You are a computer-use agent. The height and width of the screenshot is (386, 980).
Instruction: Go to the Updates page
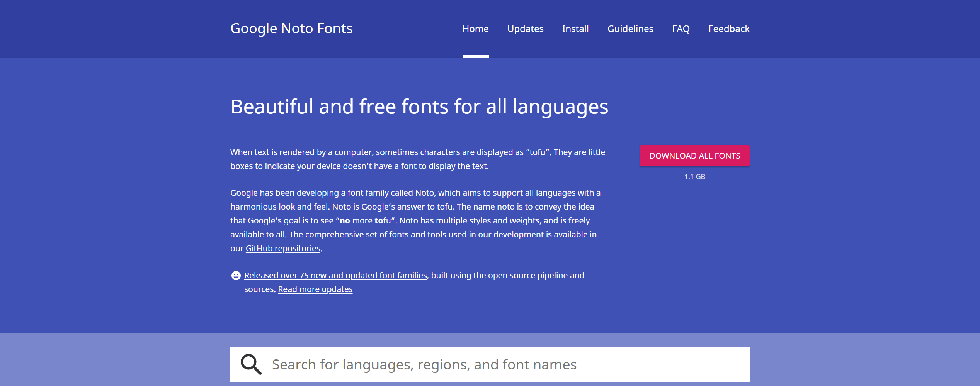[525, 29]
